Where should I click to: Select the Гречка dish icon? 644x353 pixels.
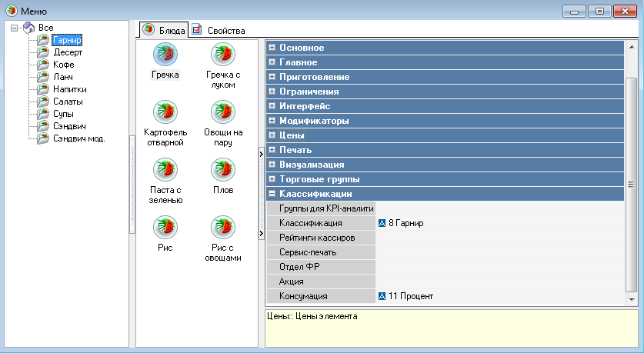165,55
